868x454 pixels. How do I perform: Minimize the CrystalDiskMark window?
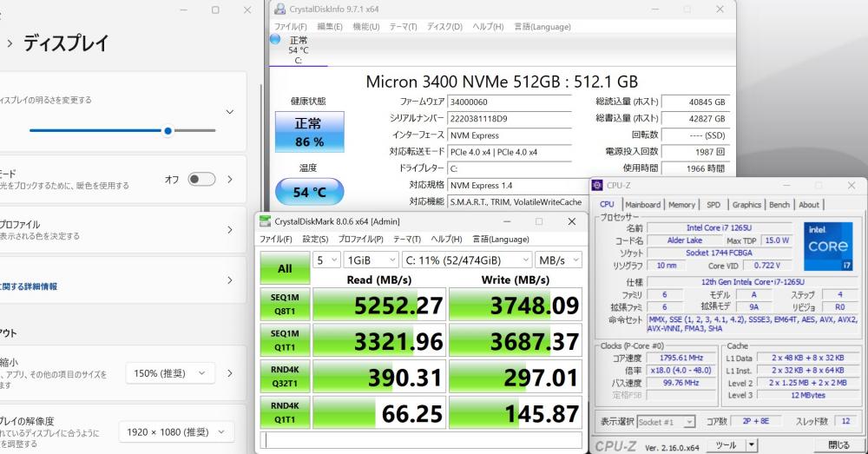coord(507,221)
